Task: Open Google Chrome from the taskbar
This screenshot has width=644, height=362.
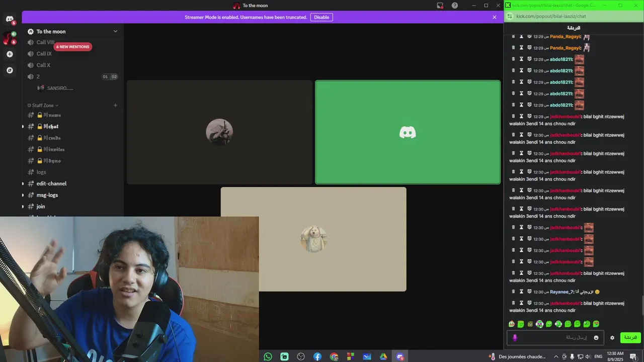Action: coord(334,356)
